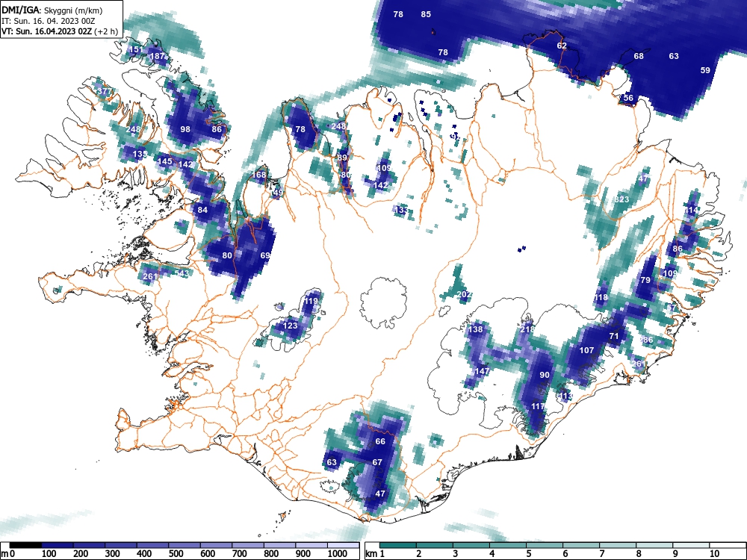Click the visibility value '84' on the map
Viewport: 747px width, 560px height.
pos(202,210)
